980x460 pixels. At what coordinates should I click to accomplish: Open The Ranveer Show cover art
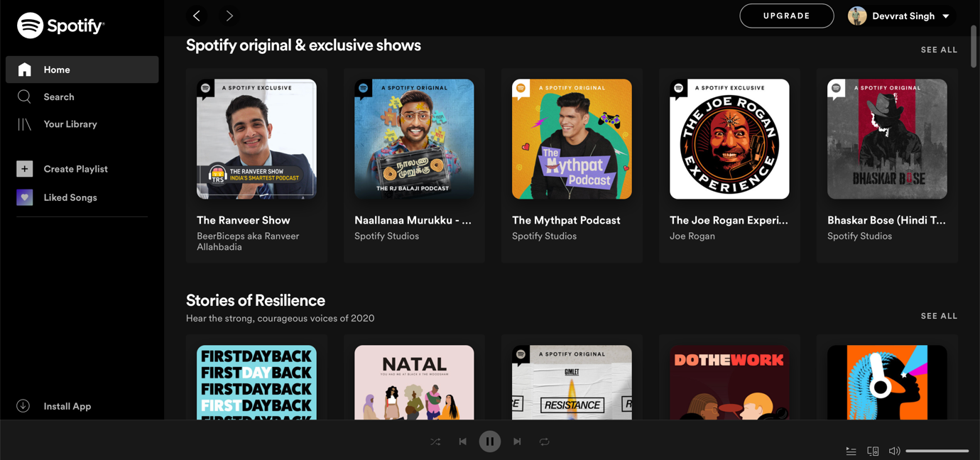click(x=256, y=139)
